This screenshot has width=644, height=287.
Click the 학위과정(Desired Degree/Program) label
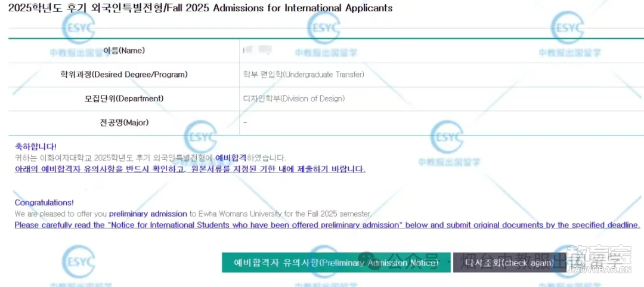tap(123, 75)
